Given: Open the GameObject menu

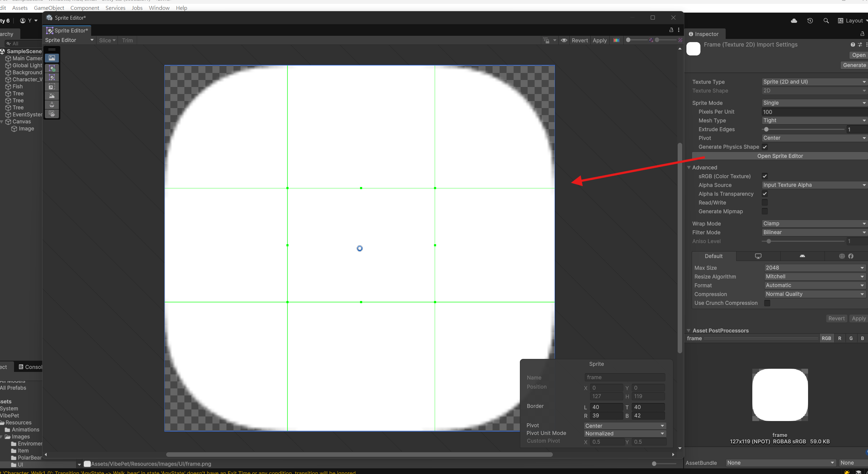Looking at the screenshot, I should (49, 8).
